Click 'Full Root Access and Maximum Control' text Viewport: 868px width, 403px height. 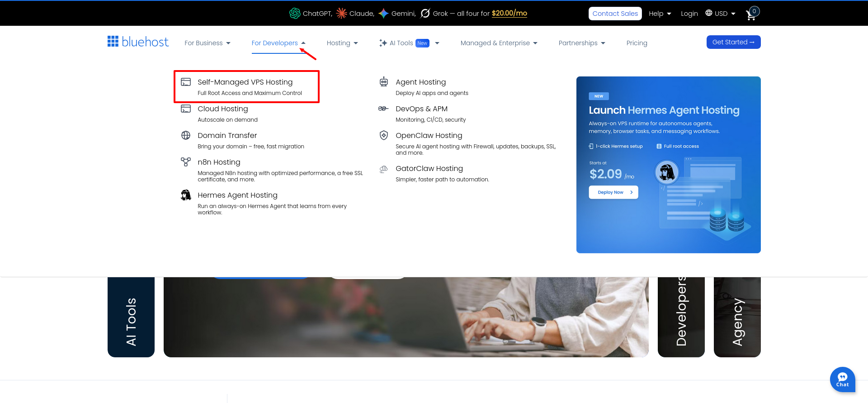coord(250,93)
